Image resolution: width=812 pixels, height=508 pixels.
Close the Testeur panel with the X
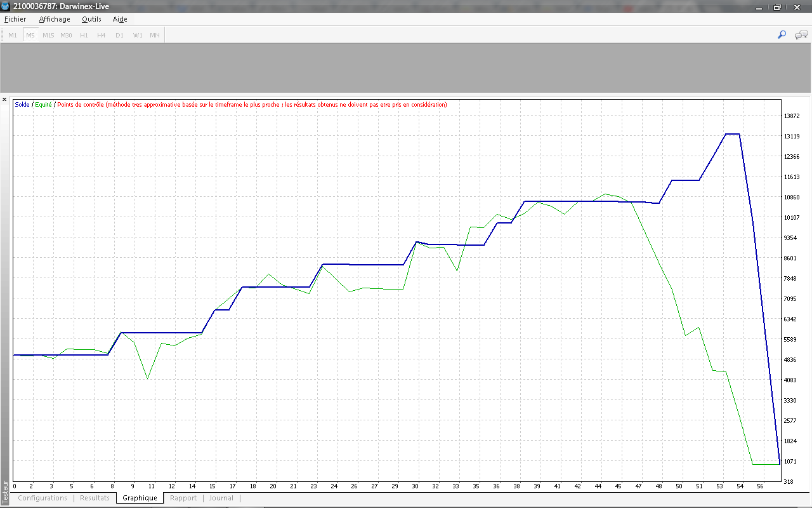click(4, 99)
